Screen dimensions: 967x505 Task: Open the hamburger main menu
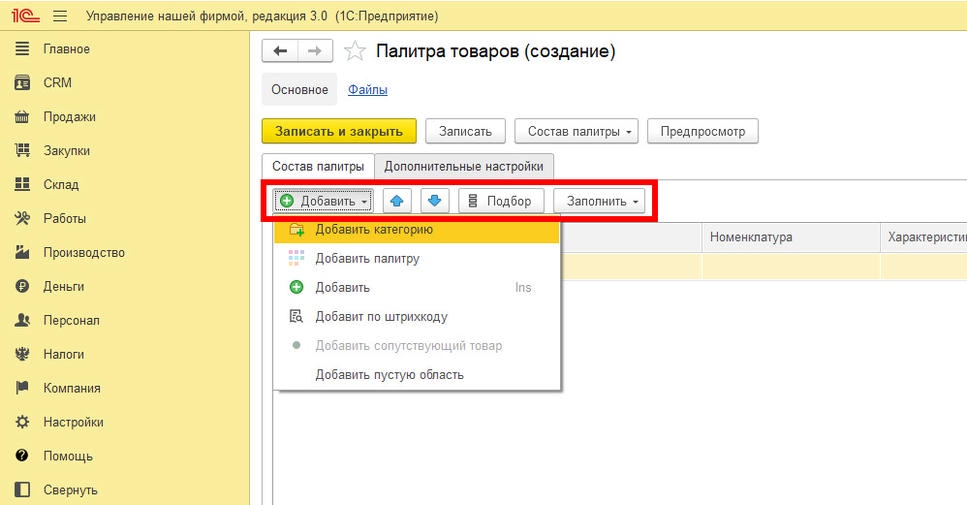(60, 16)
